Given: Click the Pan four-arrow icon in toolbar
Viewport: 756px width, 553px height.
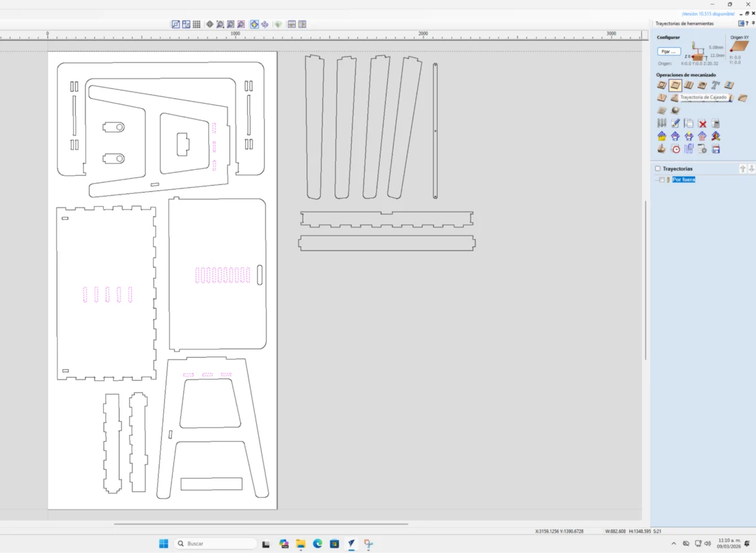Looking at the screenshot, I should [210, 24].
